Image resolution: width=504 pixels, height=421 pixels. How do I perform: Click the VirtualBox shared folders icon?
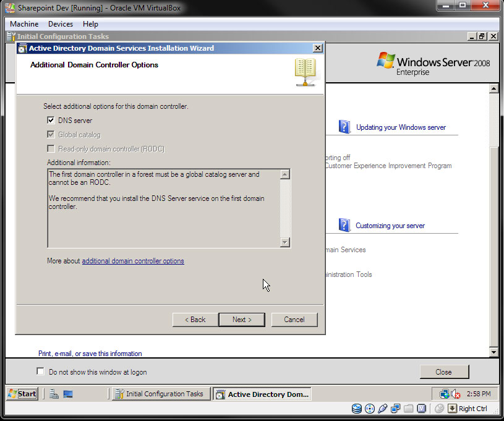pos(408,409)
